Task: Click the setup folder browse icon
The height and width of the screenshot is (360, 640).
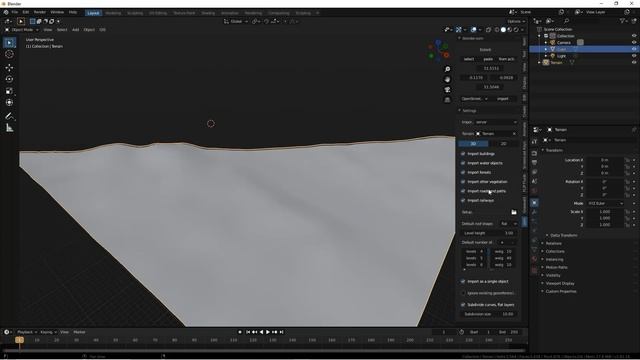Action: [x=514, y=212]
